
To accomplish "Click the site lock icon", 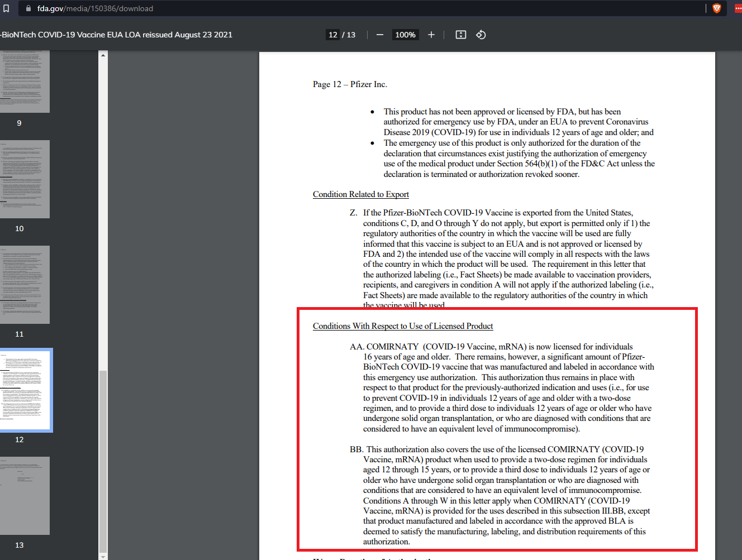I will pos(28,8).
